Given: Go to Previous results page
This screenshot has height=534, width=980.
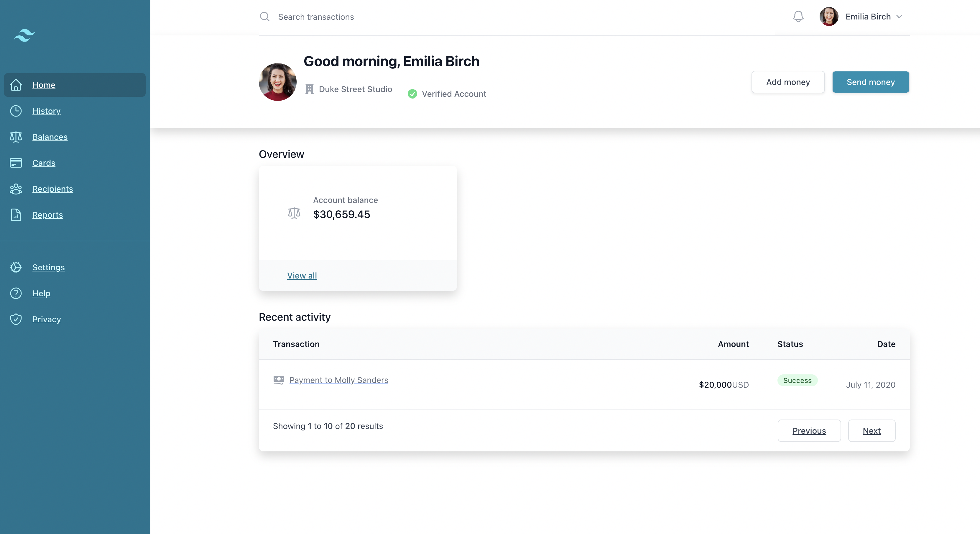Looking at the screenshot, I should (809, 431).
